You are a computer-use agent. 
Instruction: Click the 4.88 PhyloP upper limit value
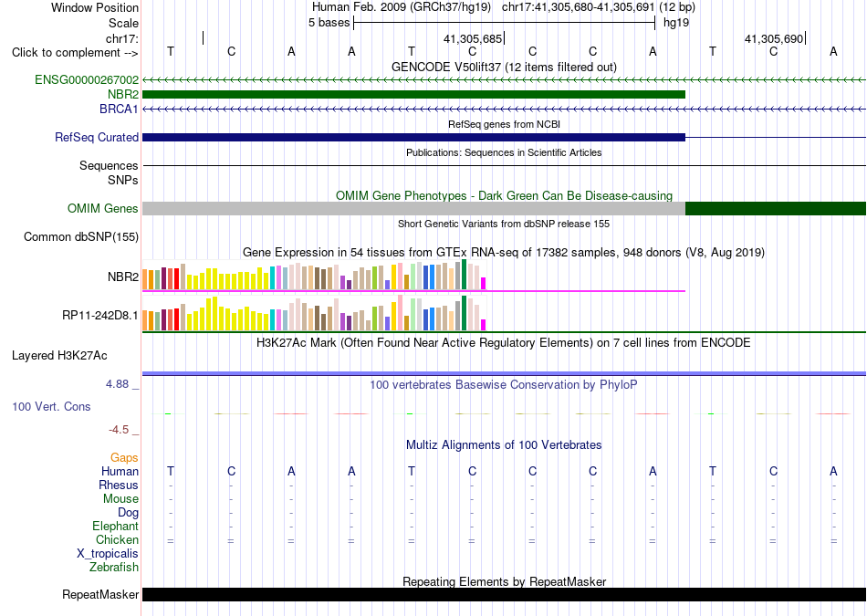pos(117,384)
